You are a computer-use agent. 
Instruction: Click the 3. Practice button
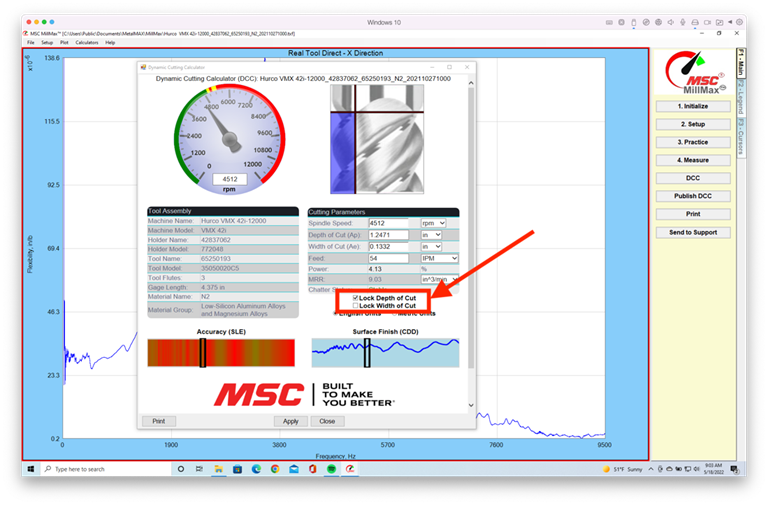[x=693, y=142]
